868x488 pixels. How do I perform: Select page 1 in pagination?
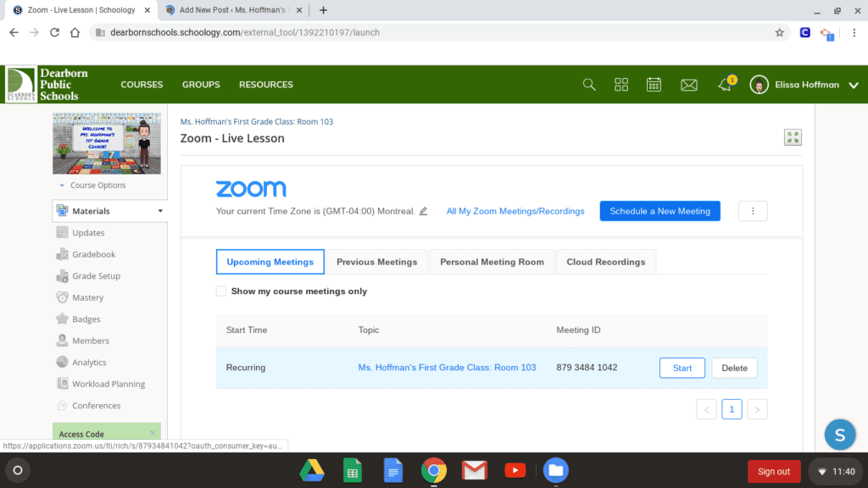[732, 409]
